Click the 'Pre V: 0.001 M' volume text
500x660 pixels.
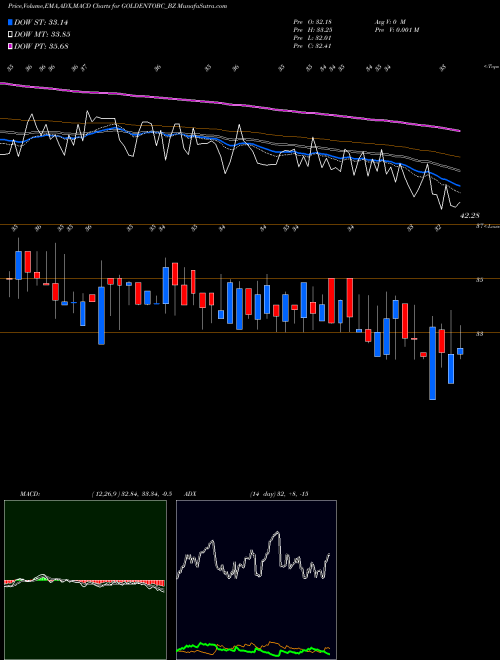pyautogui.click(x=396, y=30)
